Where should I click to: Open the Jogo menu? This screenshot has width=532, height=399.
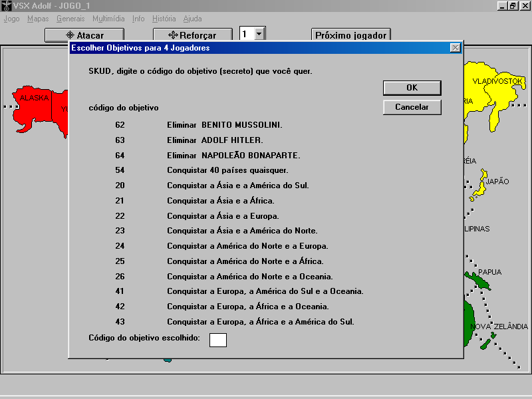coord(11,19)
